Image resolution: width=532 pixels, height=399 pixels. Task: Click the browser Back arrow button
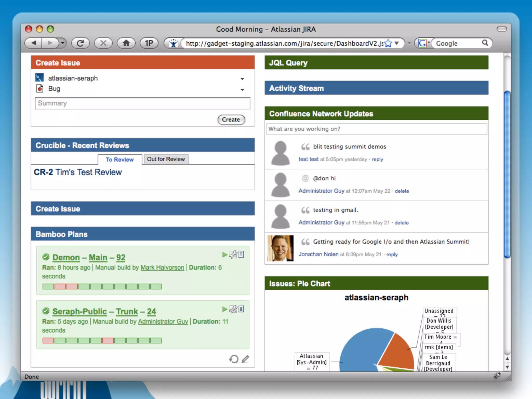point(33,43)
